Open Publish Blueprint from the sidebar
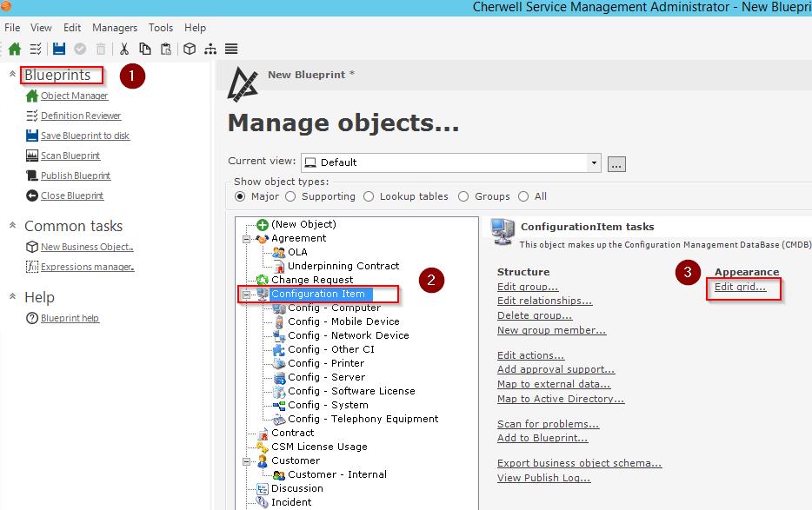This screenshot has height=510, width=812. [75, 176]
